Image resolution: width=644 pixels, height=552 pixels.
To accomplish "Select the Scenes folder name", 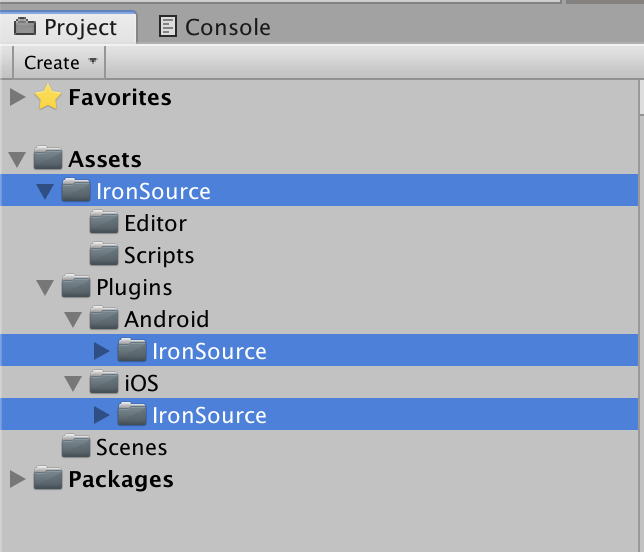I will click(x=131, y=448).
